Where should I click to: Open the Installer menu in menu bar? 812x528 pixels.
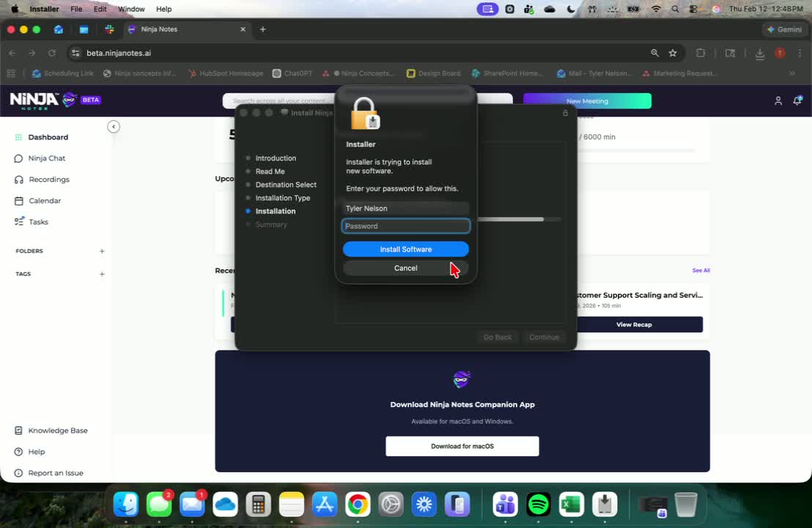click(x=44, y=9)
